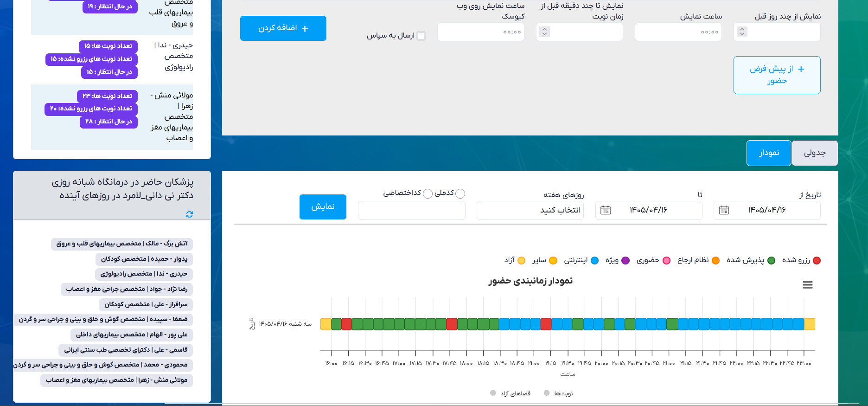Click doctor 'آتش برگ - مالک' tag

(x=122, y=244)
